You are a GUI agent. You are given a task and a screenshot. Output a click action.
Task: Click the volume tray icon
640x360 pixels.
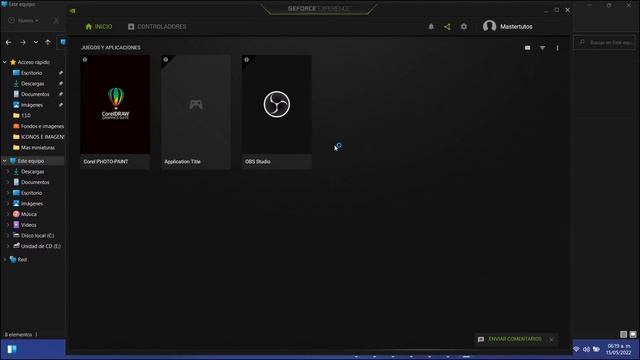click(586, 349)
